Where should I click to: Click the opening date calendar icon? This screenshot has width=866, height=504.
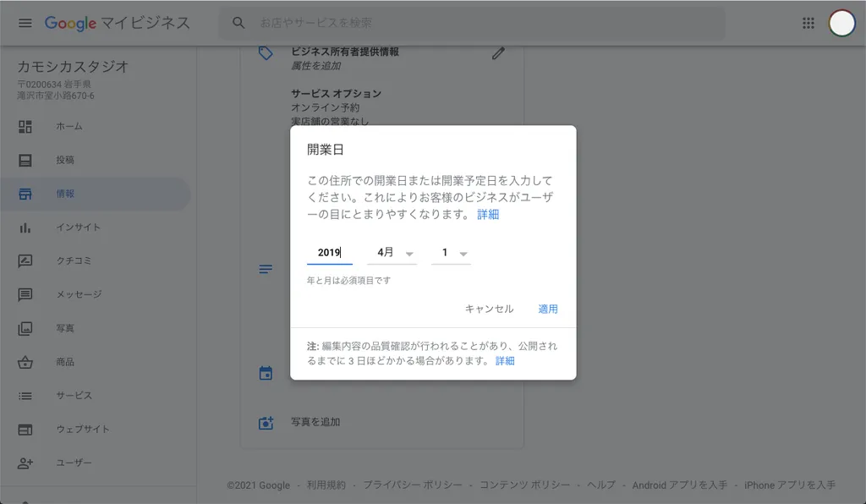click(266, 373)
